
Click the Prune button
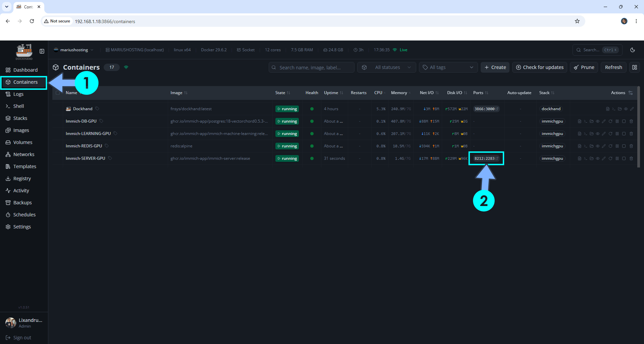pos(584,67)
